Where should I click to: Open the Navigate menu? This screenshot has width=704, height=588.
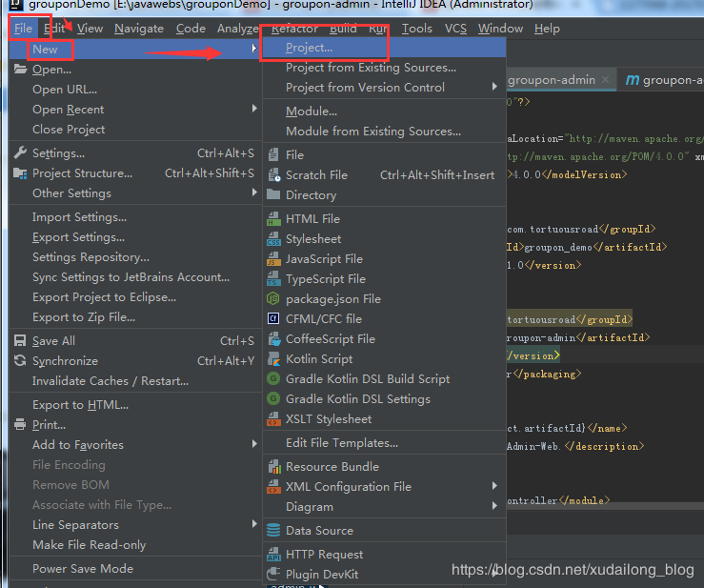coord(139,29)
